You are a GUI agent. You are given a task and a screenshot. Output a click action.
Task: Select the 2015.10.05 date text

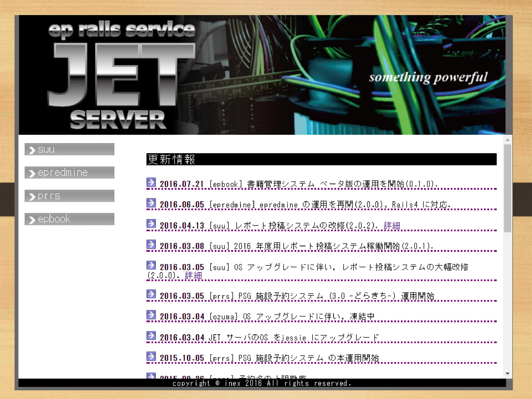pyautogui.click(x=182, y=358)
